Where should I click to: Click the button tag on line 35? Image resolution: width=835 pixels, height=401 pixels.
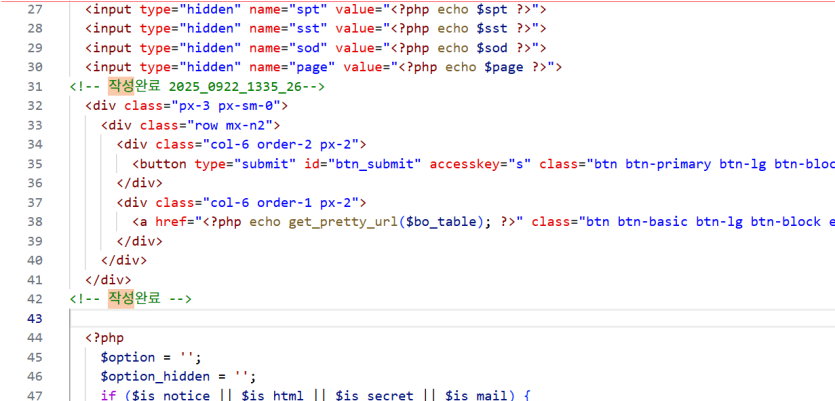(x=163, y=164)
